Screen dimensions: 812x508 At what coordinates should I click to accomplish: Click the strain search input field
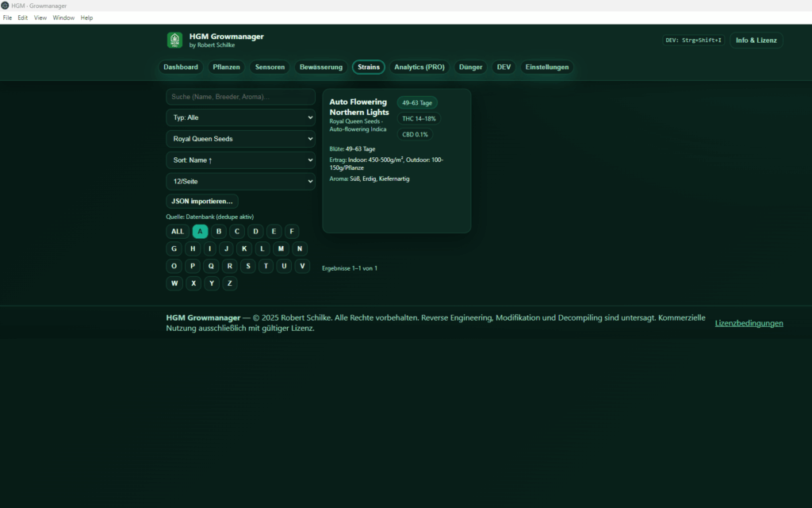tap(239, 96)
